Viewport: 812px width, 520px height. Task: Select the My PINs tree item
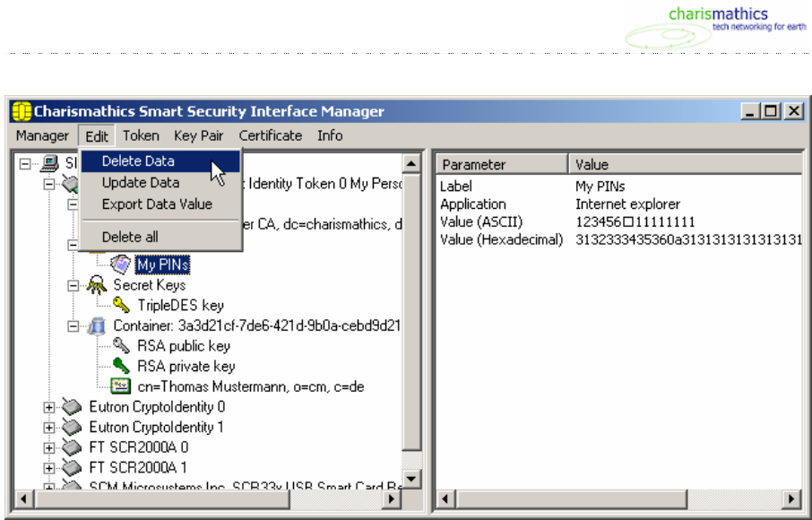tap(162, 264)
